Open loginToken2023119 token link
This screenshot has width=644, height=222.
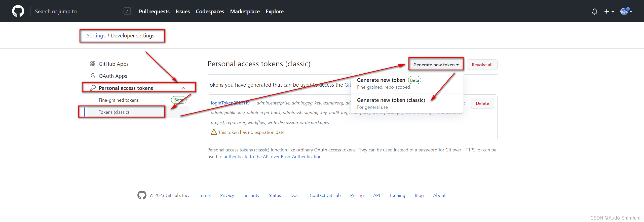230,103
